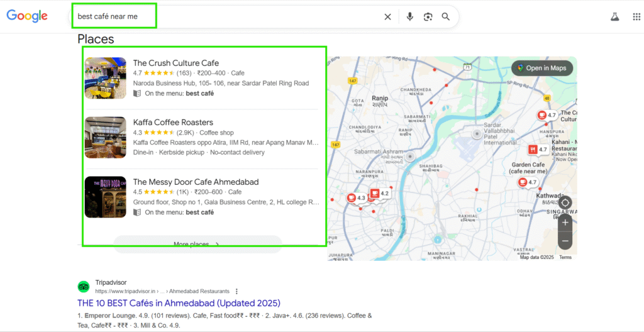Open Search Labs flask icon
The width and height of the screenshot is (644, 332).
coord(614,17)
